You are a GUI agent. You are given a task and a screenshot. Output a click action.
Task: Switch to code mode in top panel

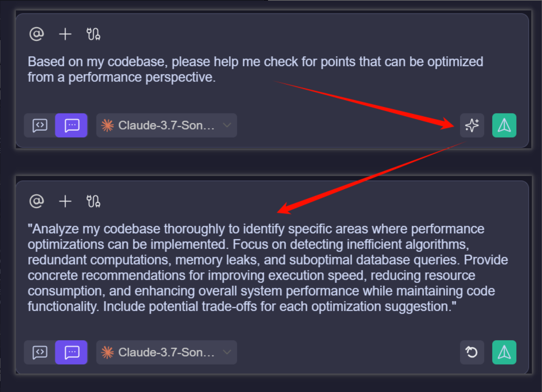40,125
